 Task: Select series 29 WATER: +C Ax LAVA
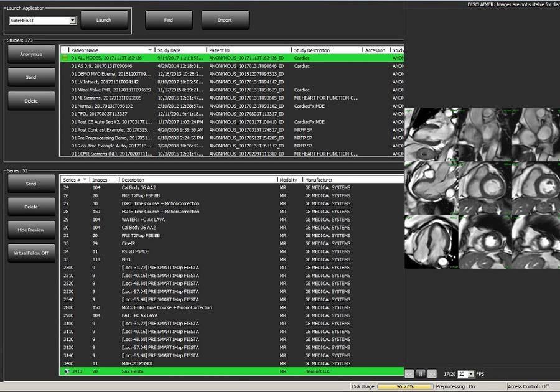pos(232,220)
